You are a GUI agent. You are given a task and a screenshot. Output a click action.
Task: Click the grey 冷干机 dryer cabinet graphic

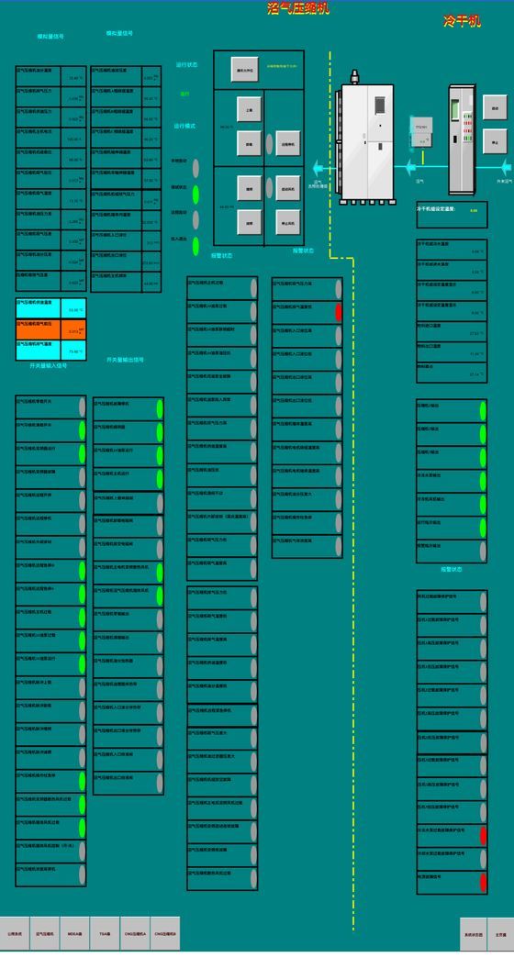point(462,140)
